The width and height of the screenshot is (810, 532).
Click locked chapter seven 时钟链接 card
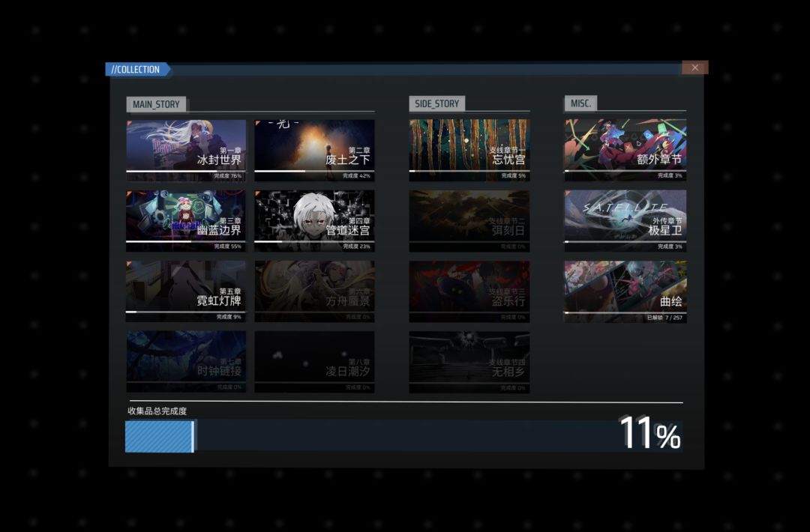tap(186, 362)
